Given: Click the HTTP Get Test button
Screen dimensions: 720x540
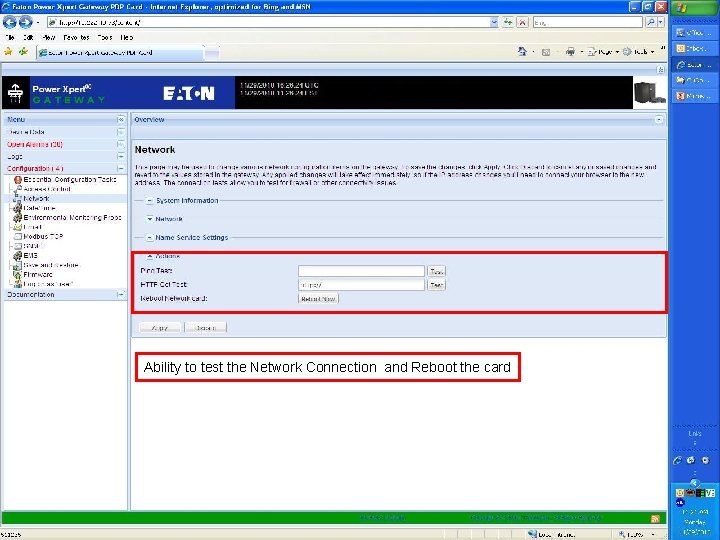Looking at the screenshot, I should point(436,285).
